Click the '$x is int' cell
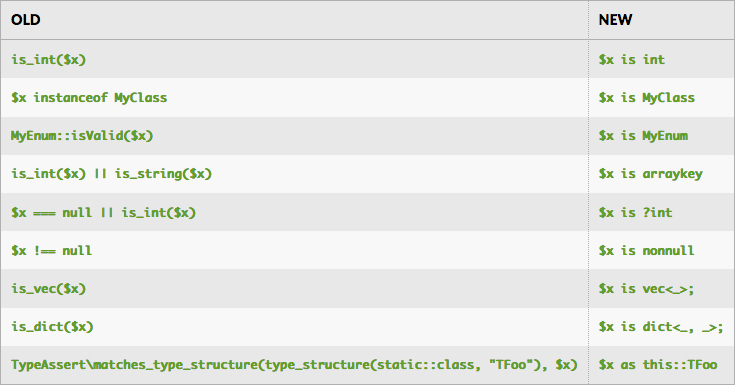Screen dimensions: 735x385 [x=631, y=60]
